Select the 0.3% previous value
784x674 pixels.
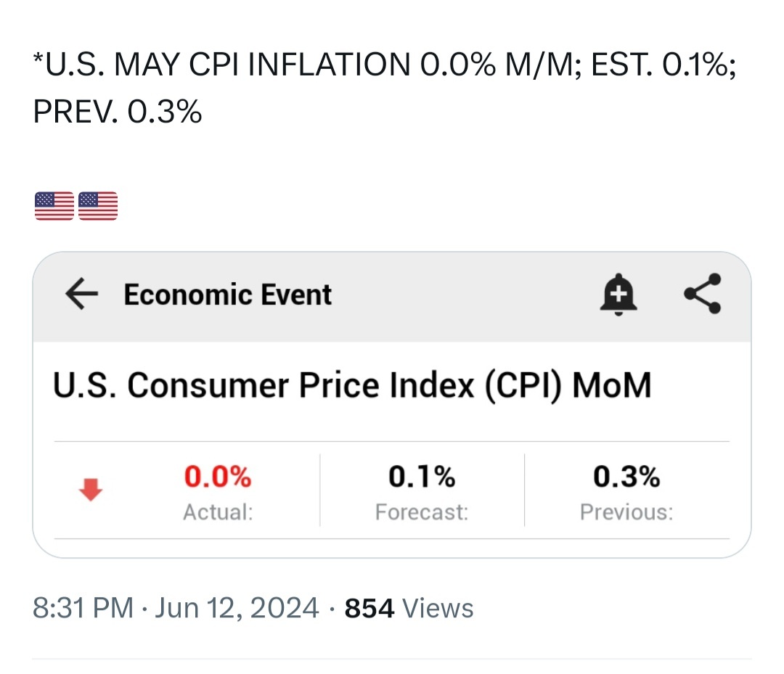coord(626,476)
